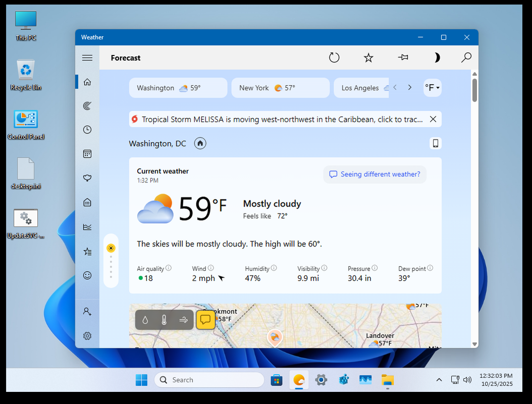The height and width of the screenshot is (404, 532).
Task: Click the sign-in person icon in sidebar
Action: pos(87,311)
